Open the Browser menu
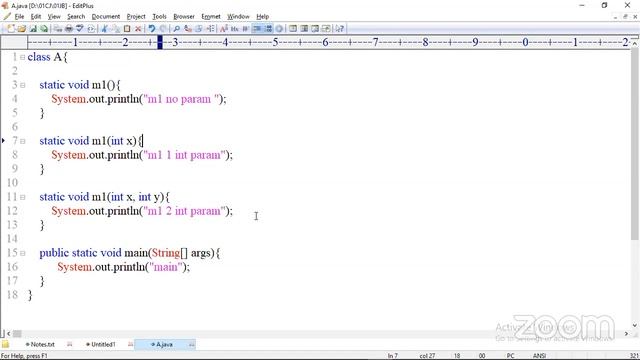 coord(184,17)
